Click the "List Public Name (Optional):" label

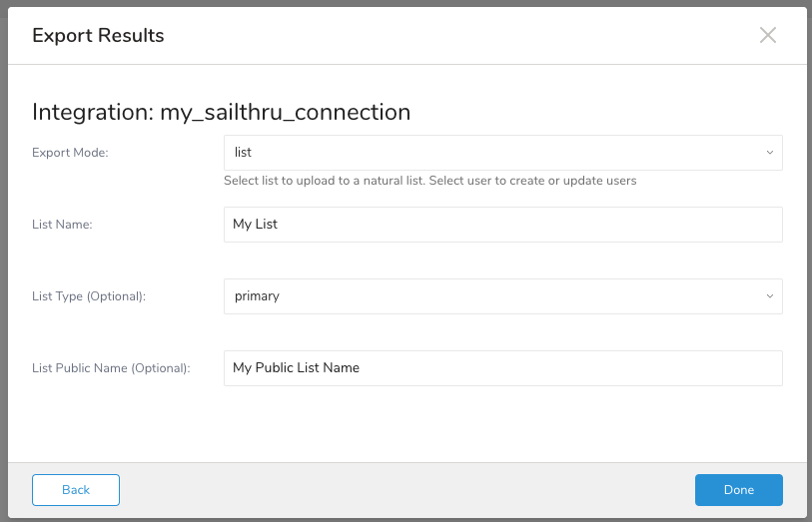(x=111, y=367)
